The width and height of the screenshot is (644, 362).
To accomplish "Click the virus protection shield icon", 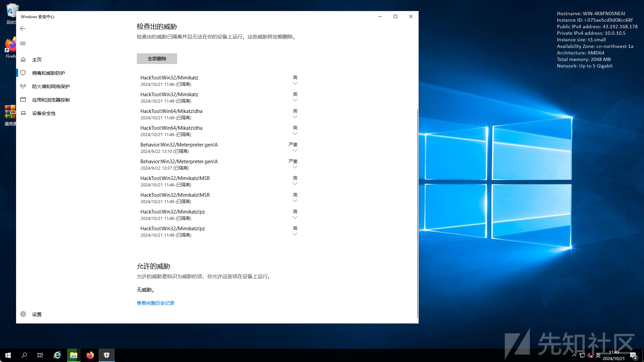I will tap(23, 73).
